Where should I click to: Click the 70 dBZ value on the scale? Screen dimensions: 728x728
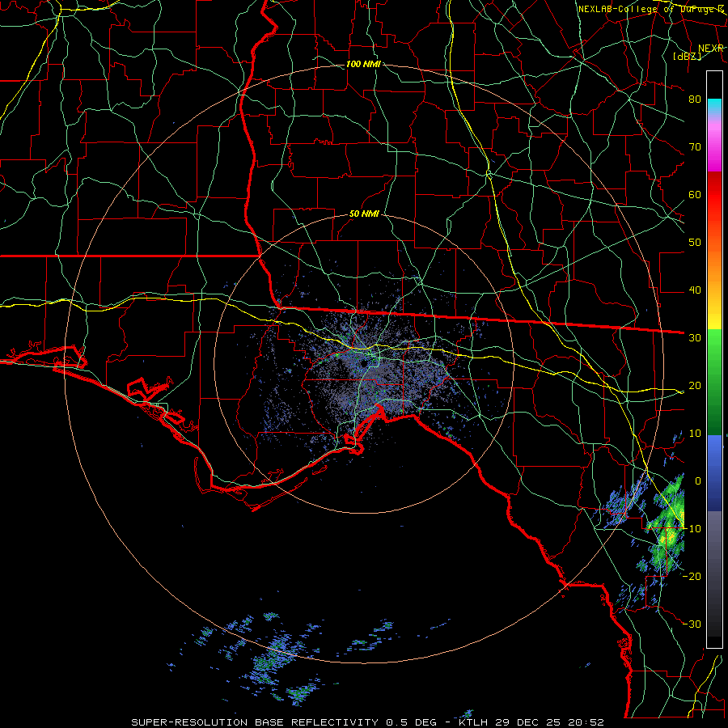(x=695, y=146)
